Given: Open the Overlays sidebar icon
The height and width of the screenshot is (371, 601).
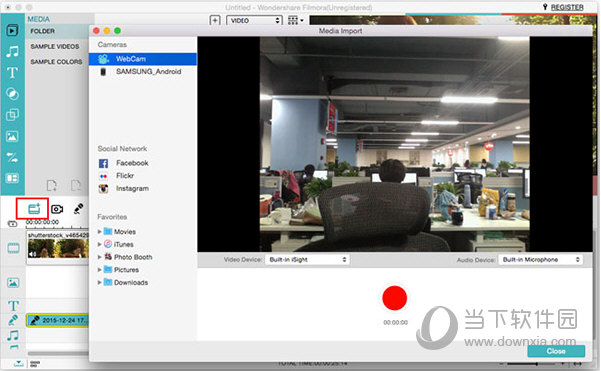Looking at the screenshot, I should pyautogui.click(x=12, y=115).
